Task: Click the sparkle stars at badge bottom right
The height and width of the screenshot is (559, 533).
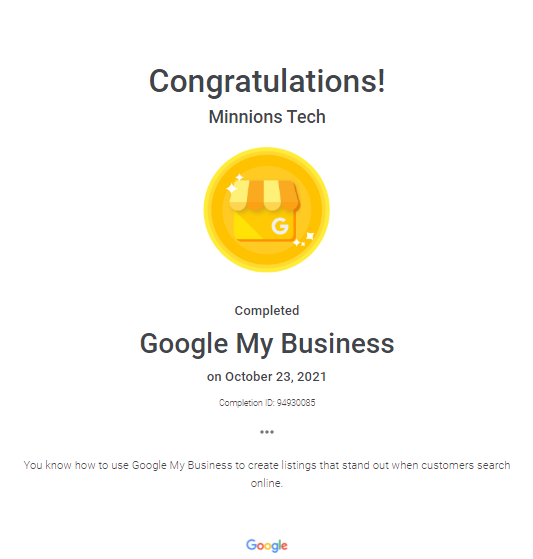Action: pyautogui.click(x=304, y=239)
